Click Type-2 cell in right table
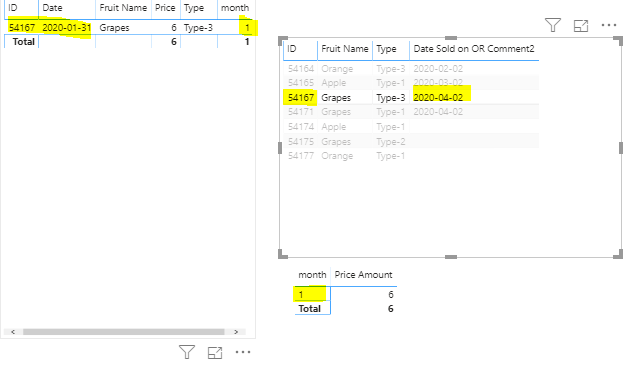The width and height of the screenshot is (642, 374). (x=391, y=142)
